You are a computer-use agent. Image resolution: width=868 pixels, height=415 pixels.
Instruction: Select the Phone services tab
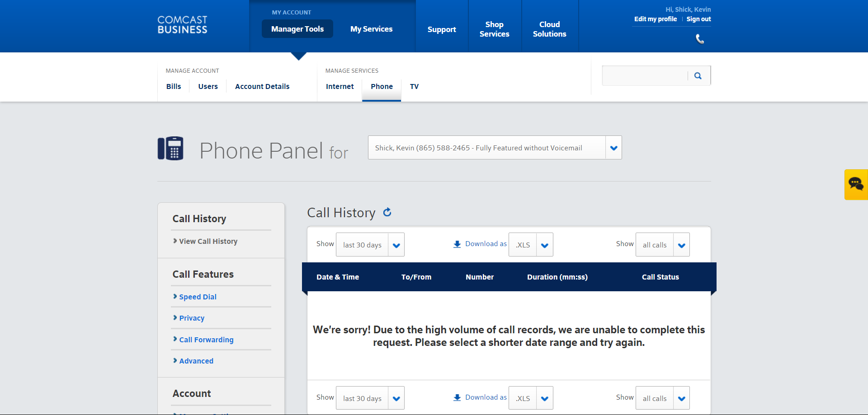coord(382,86)
